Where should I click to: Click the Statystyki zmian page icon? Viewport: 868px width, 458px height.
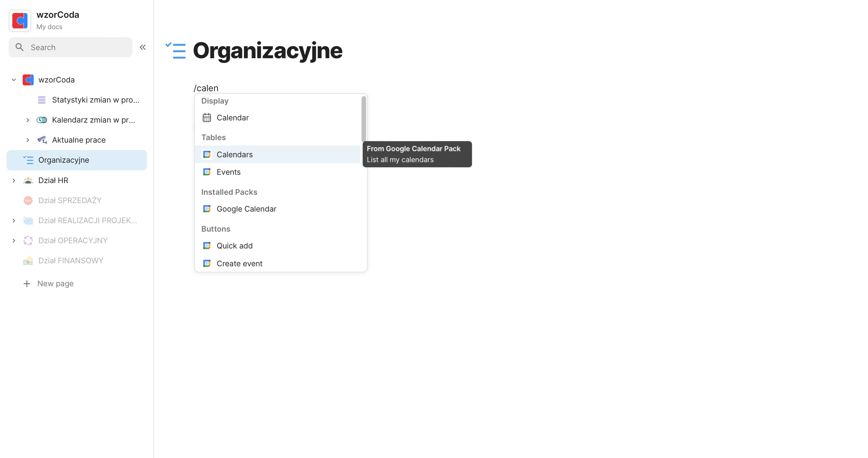click(x=42, y=100)
